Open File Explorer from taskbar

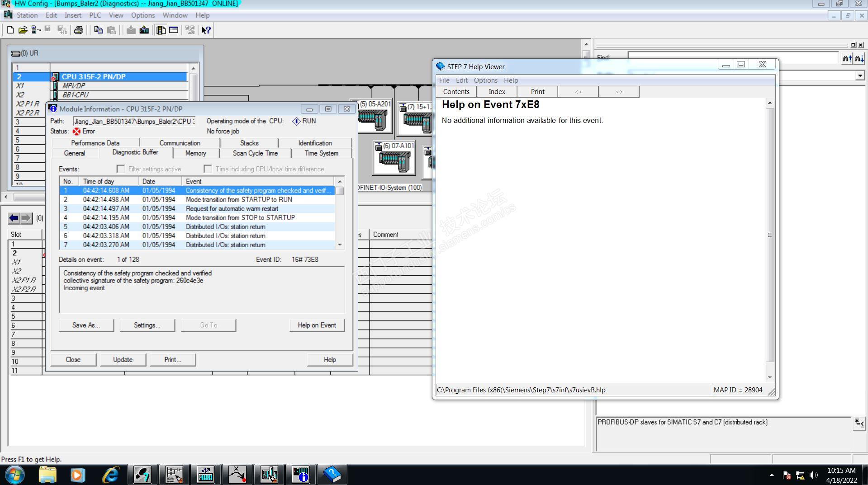47,475
